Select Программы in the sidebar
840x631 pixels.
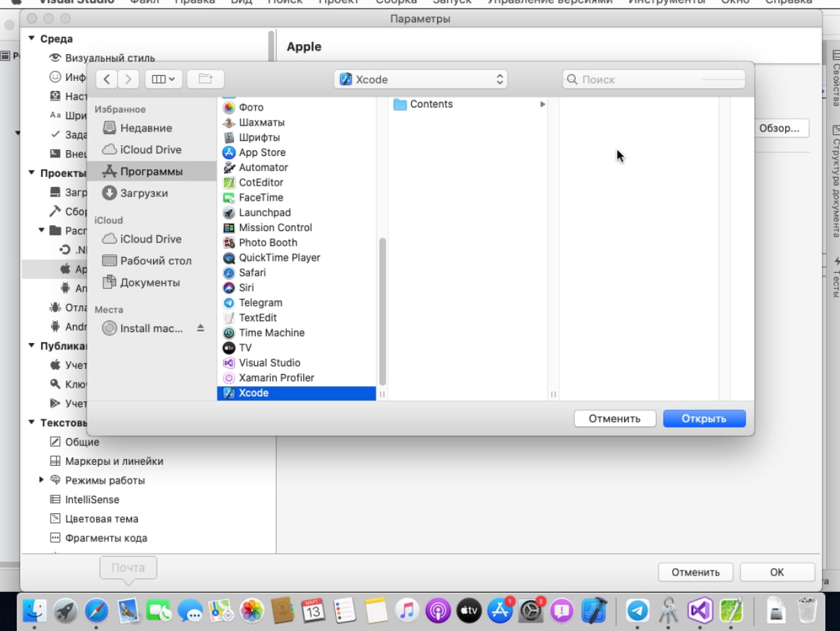point(151,171)
